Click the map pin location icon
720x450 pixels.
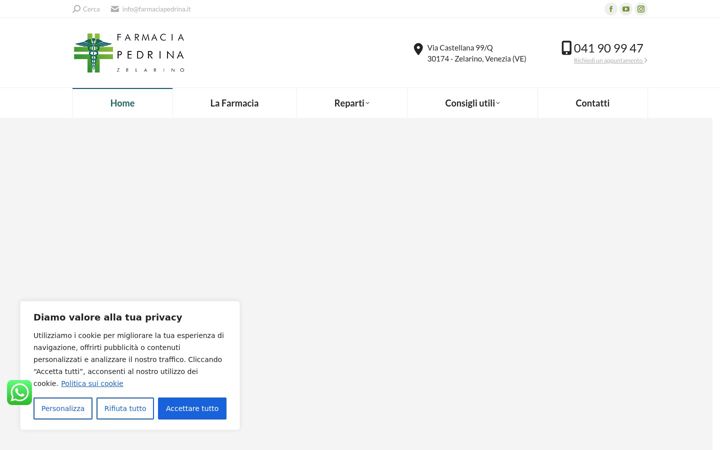(x=418, y=49)
